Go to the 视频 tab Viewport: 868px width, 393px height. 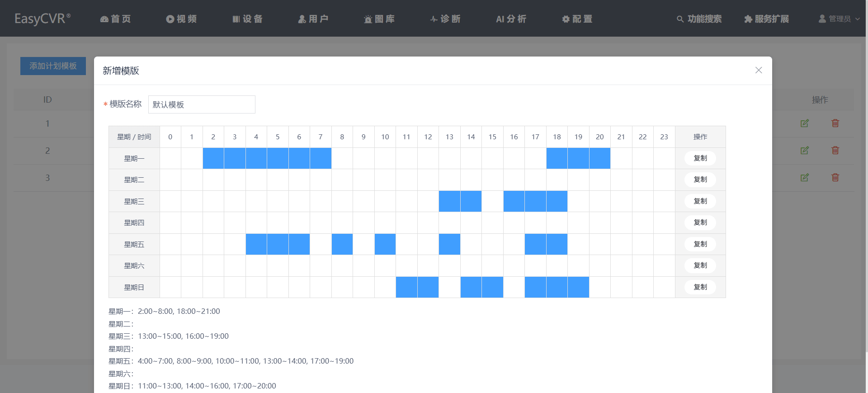(181, 19)
